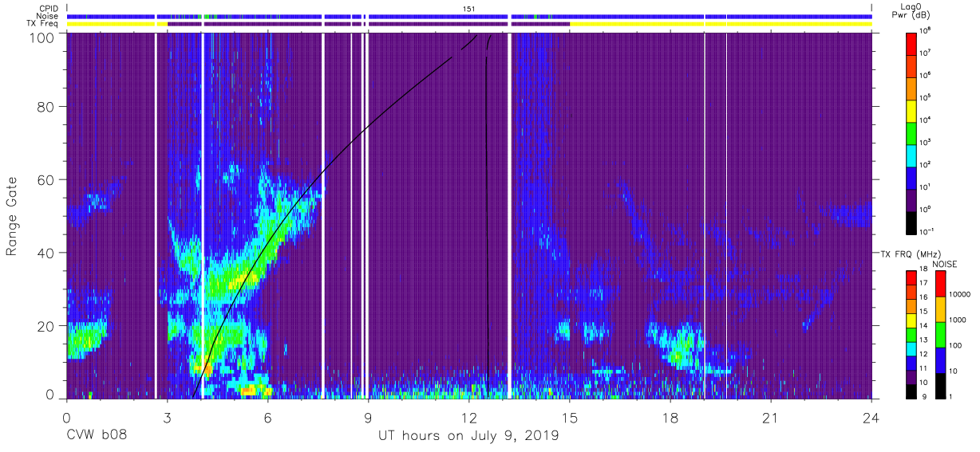The height and width of the screenshot is (452, 980).
Task: Pick the cyan segment of TX FRQ colorbar
Action: click(911, 348)
